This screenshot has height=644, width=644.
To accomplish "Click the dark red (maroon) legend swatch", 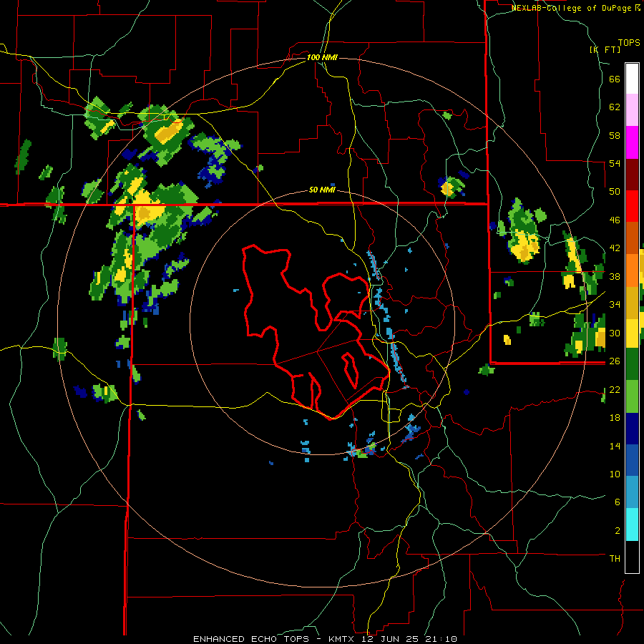I will pyautogui.click(x=632, y=175).
